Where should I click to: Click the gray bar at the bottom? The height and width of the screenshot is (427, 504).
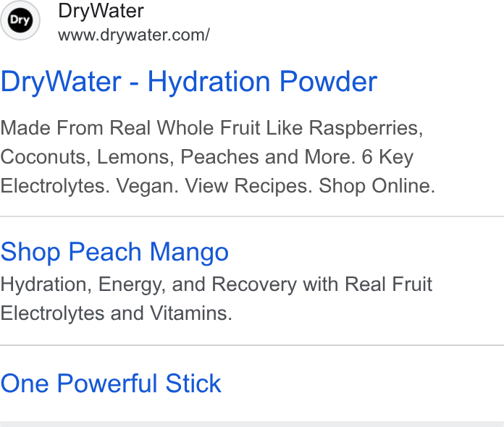click(x=252, y=424)
